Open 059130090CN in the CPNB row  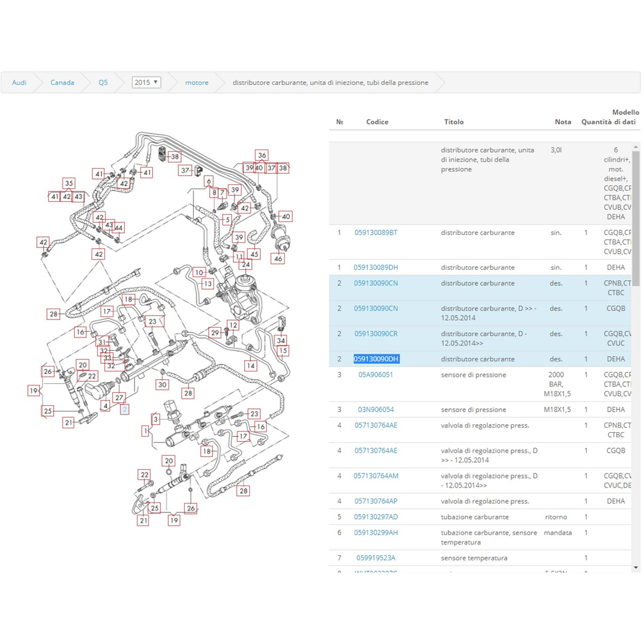click(x=376, y=283)
